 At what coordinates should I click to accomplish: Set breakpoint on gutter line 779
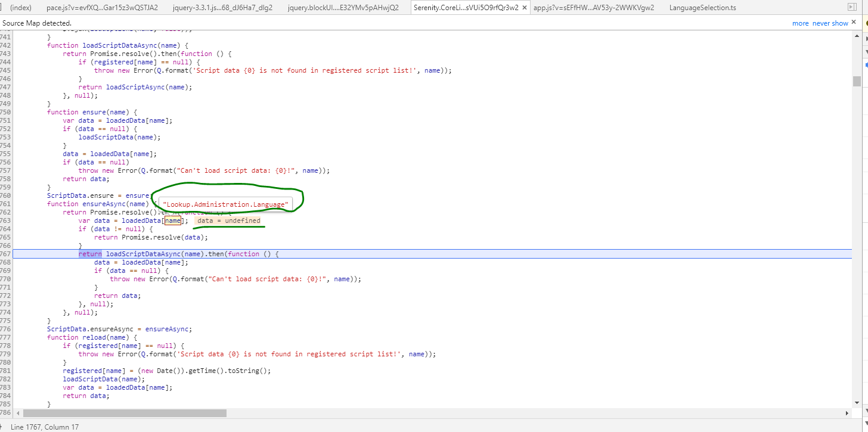6,354
